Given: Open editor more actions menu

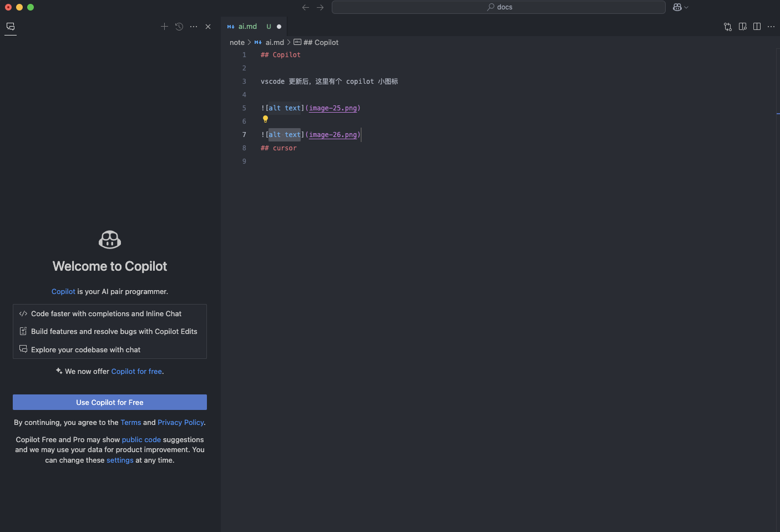Looking at the screenshot, I should pyautogui.click(x=771, y=27).
